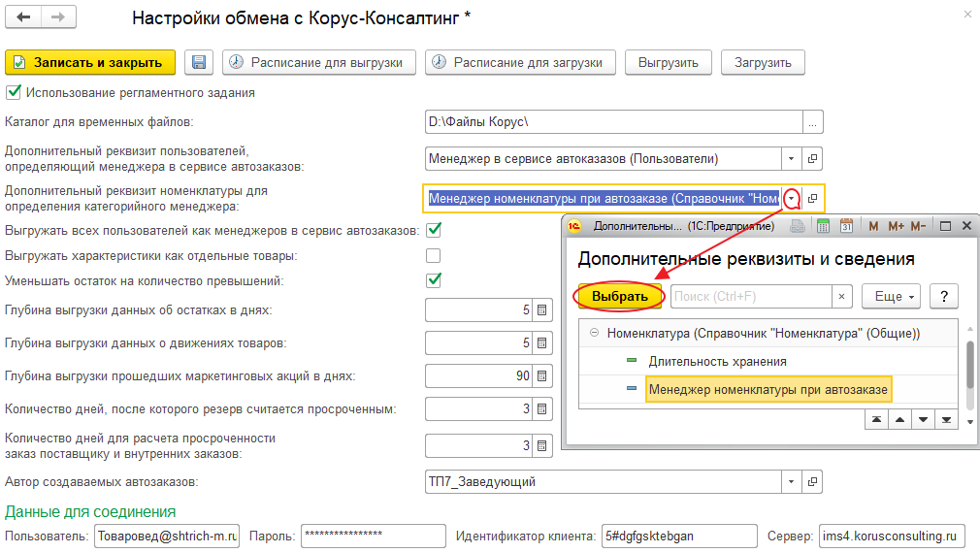Image resolution: width=980 pixels, height=553 pixels.
Task: Click the Пользователь input field
Action: [x=167, y=537]
